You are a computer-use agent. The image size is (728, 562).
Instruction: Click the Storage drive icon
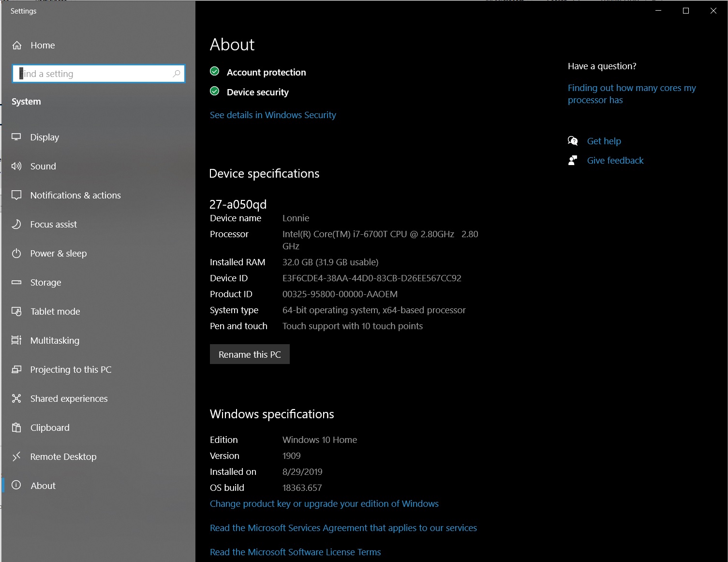point(16,282)
